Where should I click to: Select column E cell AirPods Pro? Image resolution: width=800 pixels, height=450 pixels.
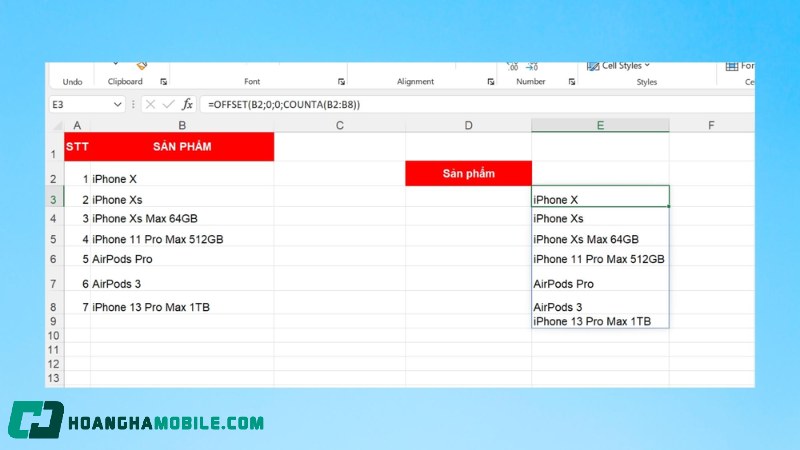click(600, 279)
